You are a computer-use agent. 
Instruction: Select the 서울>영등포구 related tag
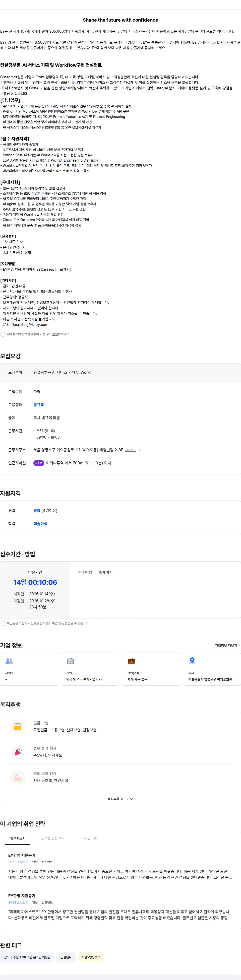(x=91, y=957)
